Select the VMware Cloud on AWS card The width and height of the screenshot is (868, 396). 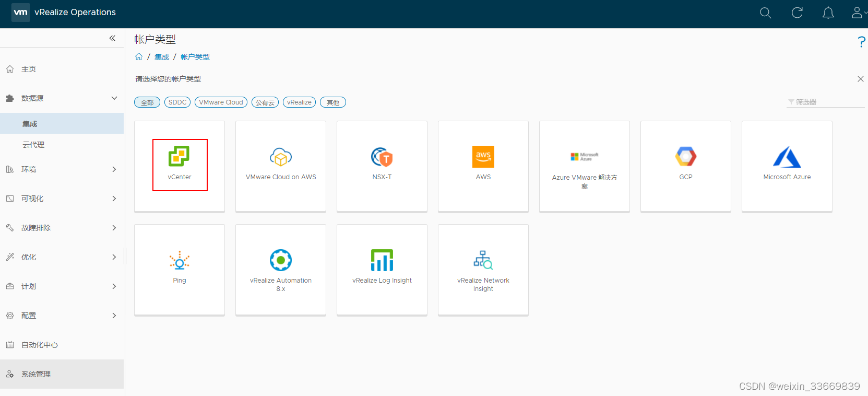(x=281, y=166)
